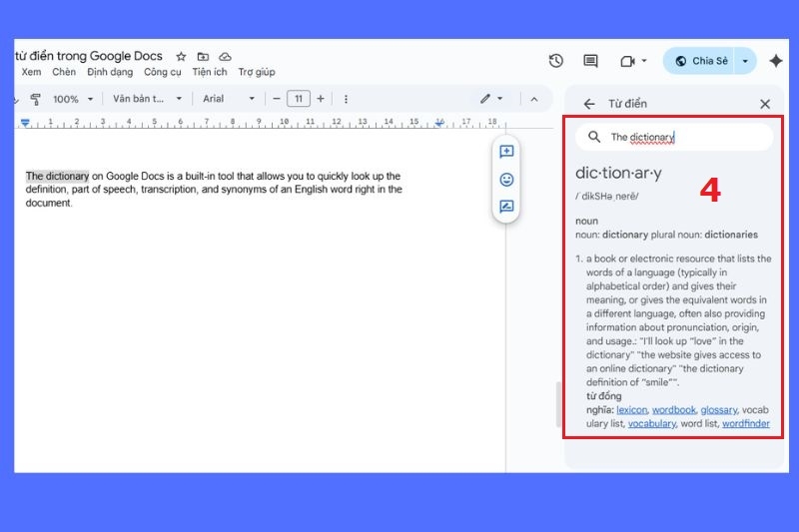Viewport: 799px width, 532px height.
Task: Open the Công cụ menu
Action: (x=162, y=72)
